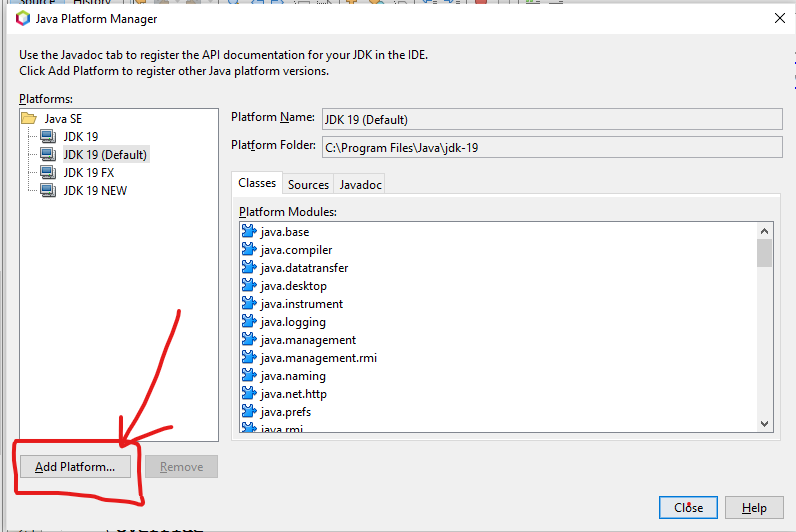Select java.prefs module
This screenshot has width=796, height=532.
285,412
